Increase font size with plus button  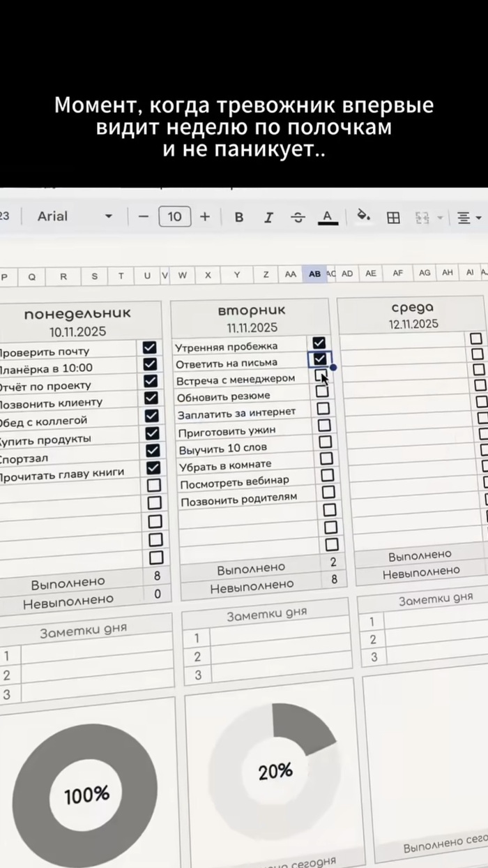(205, 216)
